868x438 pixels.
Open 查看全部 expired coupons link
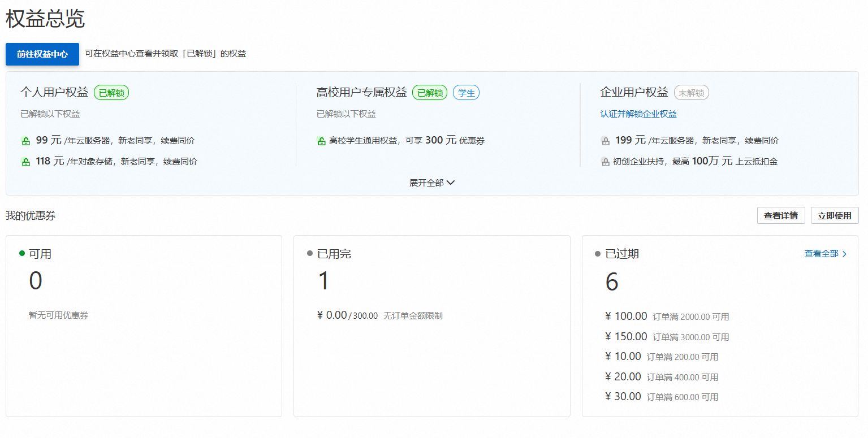click(821, 254)
